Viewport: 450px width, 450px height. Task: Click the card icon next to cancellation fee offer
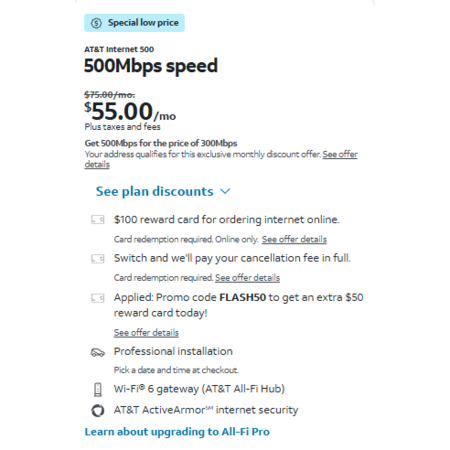98,259
